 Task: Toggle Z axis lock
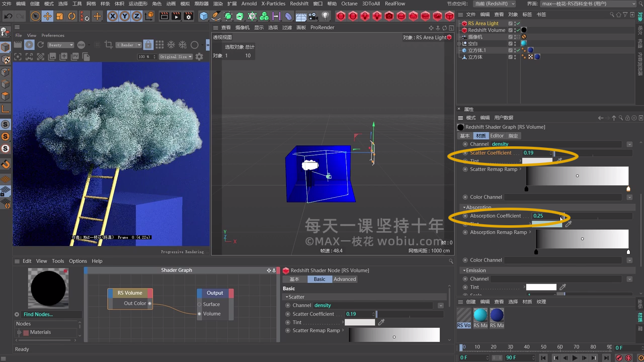click(136, 16)
